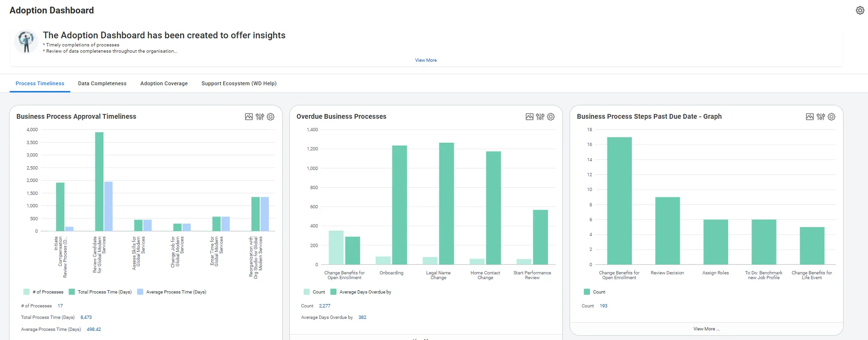Viewport: 868px width, 340px height.
Task: Click 'Business Process Approval Timeliness' title
Action: pyautogui.click(x=76, y=116)
